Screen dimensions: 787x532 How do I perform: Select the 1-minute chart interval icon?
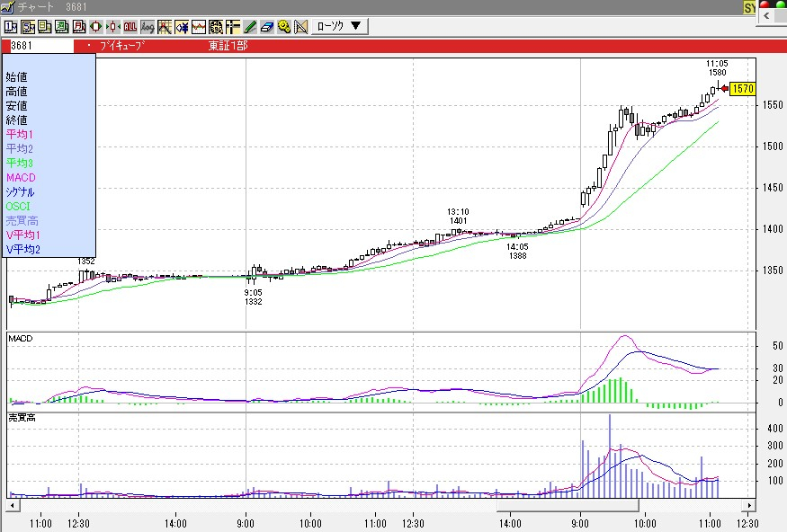[11, 26]
